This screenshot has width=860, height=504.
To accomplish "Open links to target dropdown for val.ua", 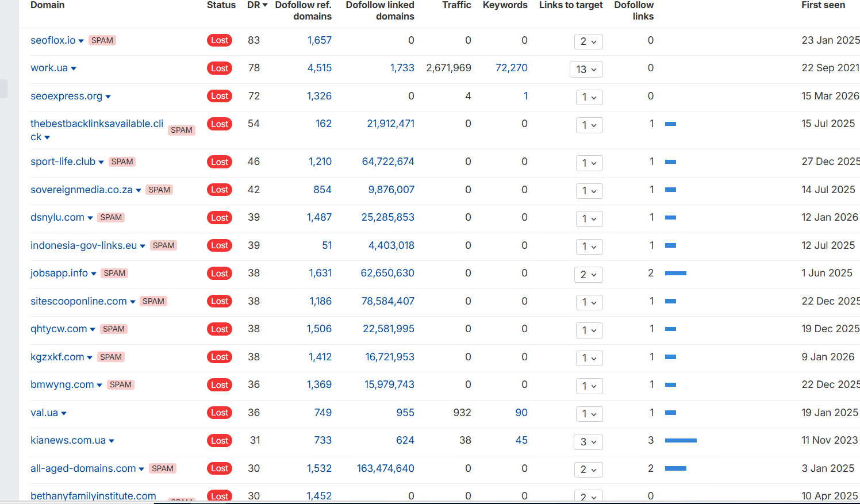I will [x=589, y=414].
